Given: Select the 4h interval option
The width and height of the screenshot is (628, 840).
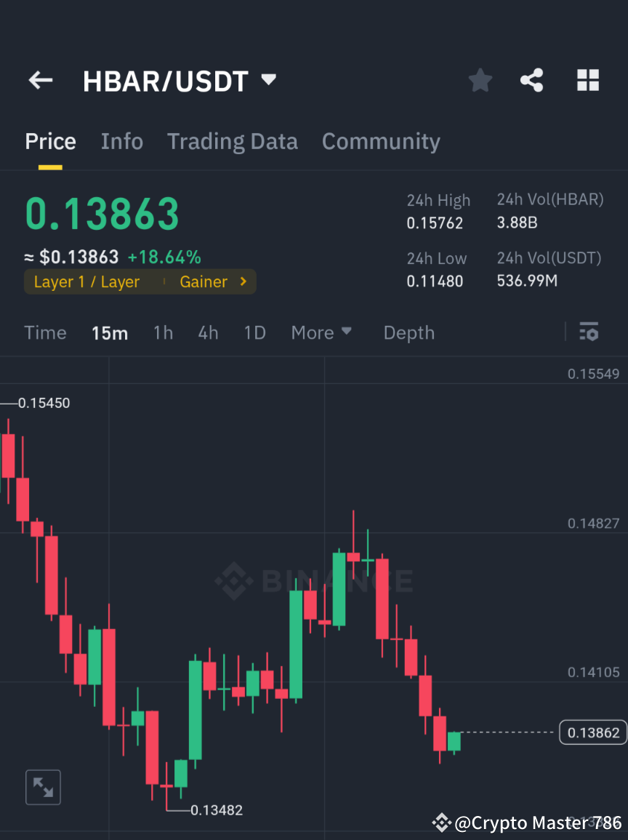Looking at the screenshot, I should (208, 332).
